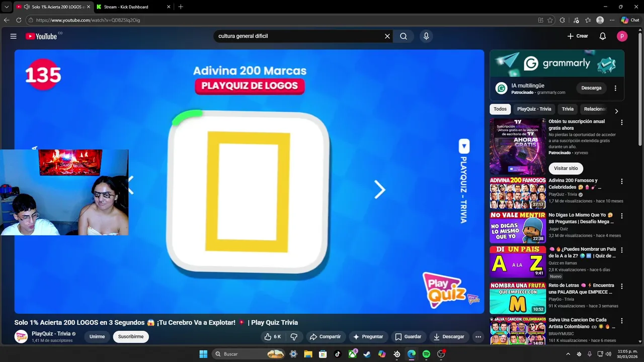
Task: Open YouTube notifications bell
Action: click(603, 36)
